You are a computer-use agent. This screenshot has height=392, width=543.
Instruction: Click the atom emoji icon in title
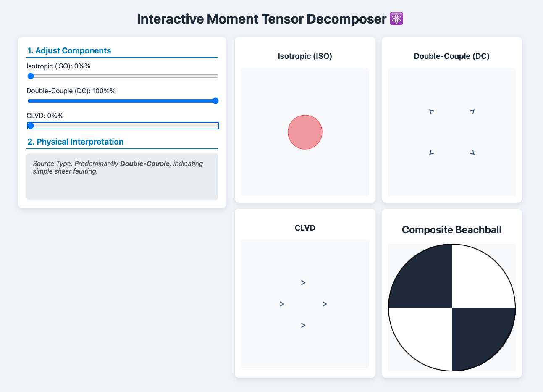pyautogui.click(x=396, y=19)
